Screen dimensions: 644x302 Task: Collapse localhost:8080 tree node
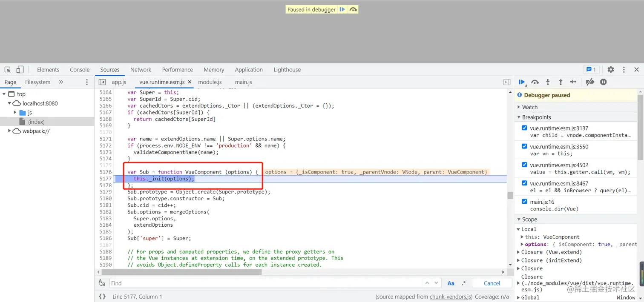click(9, 103)
